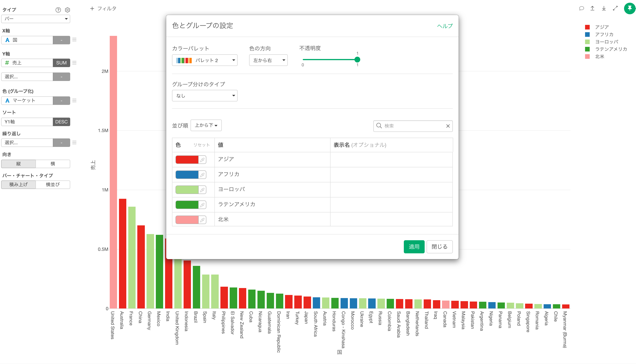Open eyedropper for ヨーロッパ color
The width and height of the screenshot is (636, 364).
[x=202, y=190]
